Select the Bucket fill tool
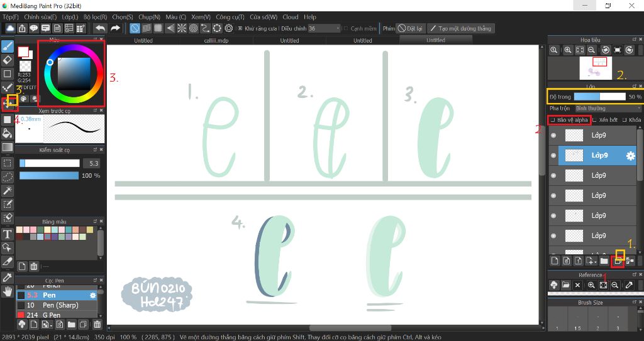 click(x=7, y=133)
